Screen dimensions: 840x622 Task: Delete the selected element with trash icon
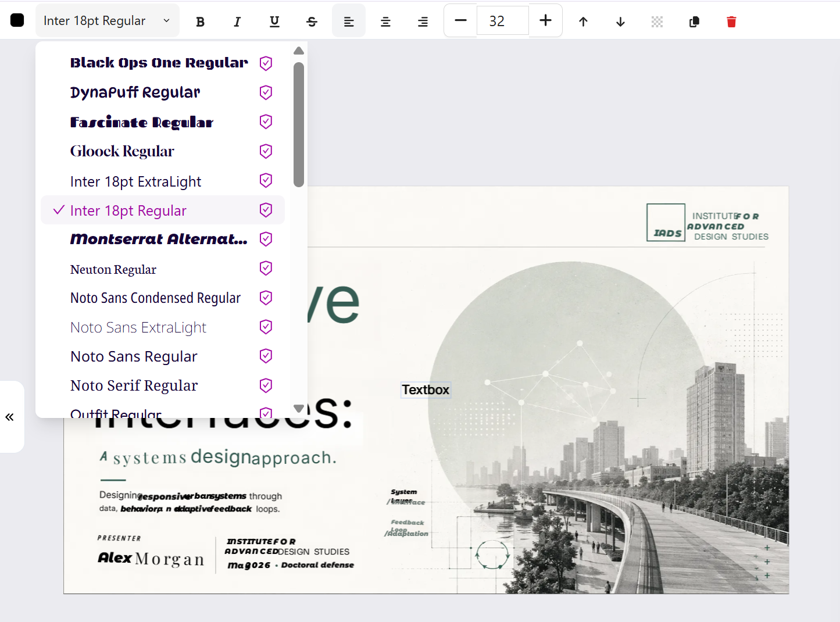tap(731, 22)
